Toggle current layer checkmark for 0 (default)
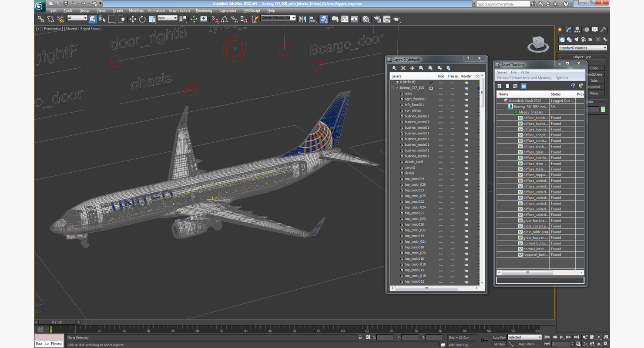 point(431,82)
